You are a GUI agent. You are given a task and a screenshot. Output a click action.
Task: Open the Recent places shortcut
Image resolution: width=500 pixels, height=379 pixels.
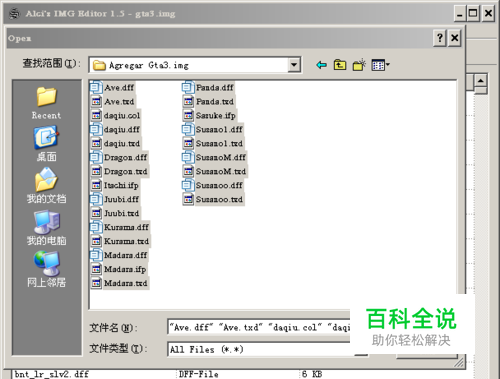46,103
